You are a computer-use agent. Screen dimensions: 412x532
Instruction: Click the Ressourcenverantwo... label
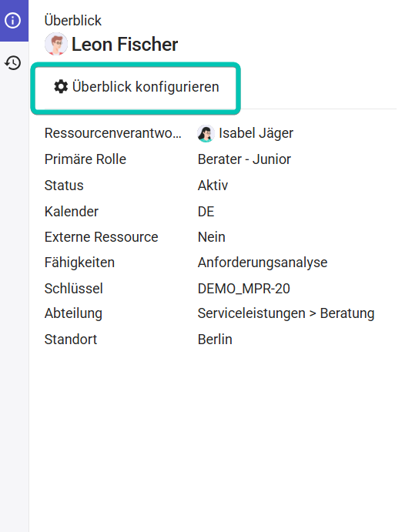click(x=113, y=133)
